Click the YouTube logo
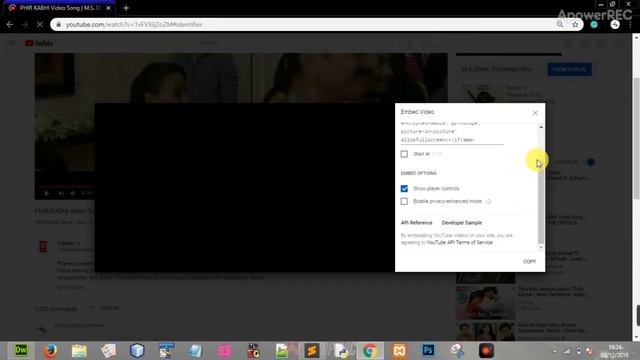 [40, 43]
